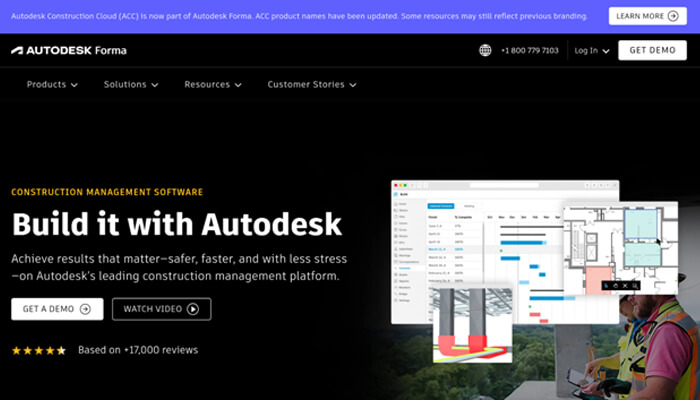Open the Resources menu
This screenshot has height=400, width=700.
pos(213,84)
